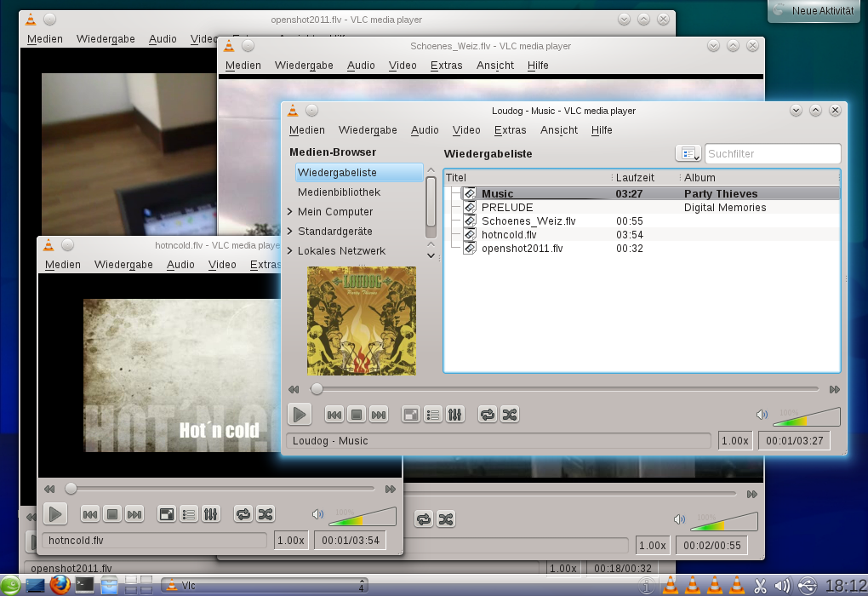Image resolution: width=868 pixels, height=596 pixels.
Task: Click the Suchfilter search field
Action: tap(773, 153)
